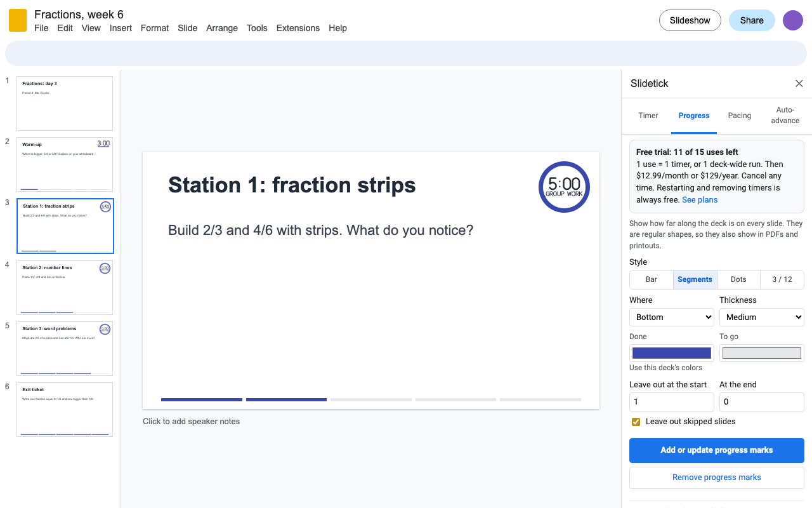
Task: Select the Progress tab
Action: tap(694, 116)
